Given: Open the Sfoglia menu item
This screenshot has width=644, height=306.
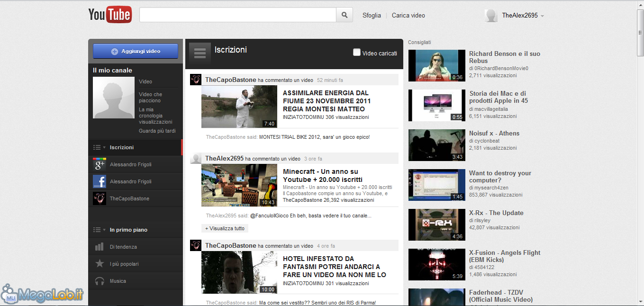Looking at the screenshot, I should [372, 15].
